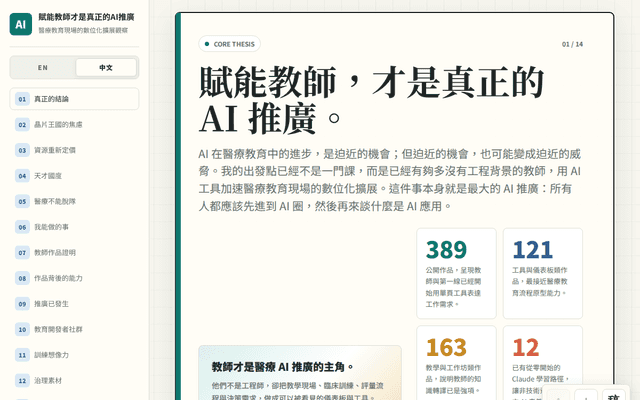Image resolution: width=640 pixels, height=400 pixels.
Task: Select the 163 教學與工作坊 stat card
Action: [x=456, y=363]
